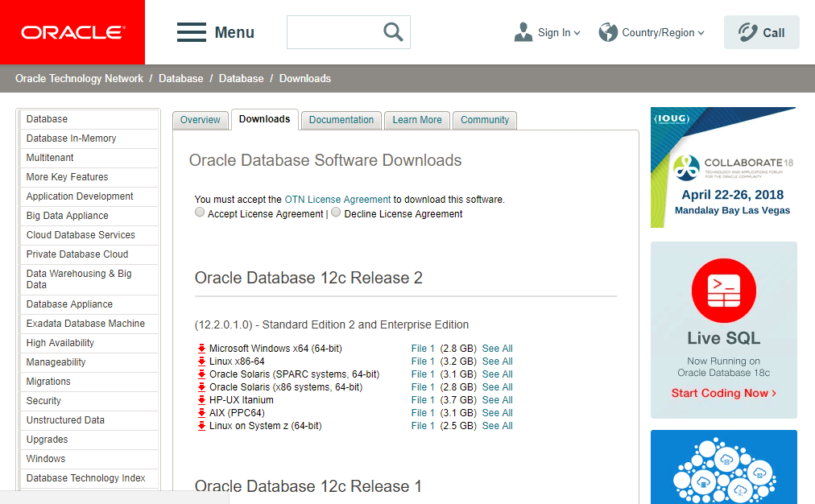Click See All for Microsoft Windows x64
Viewport: 815px width, 504px height.
pyautogui.click(x=498, y=349)
